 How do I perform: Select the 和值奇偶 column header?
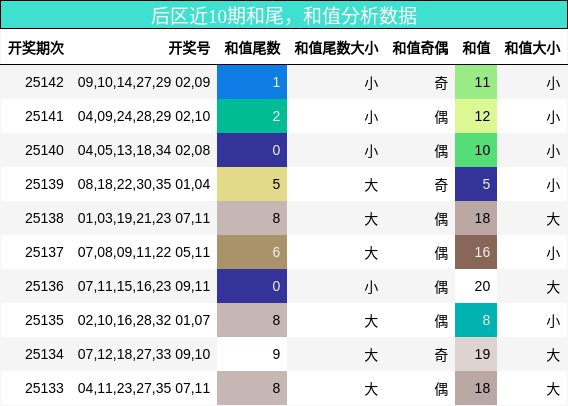click(420, 48)
